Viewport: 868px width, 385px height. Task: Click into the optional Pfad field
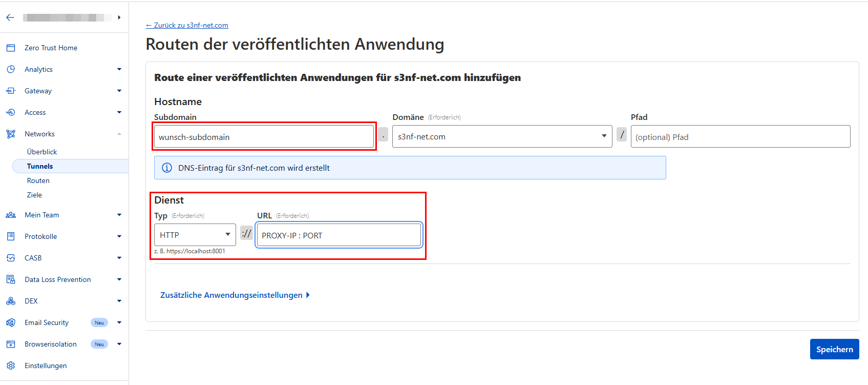(740, 137)
